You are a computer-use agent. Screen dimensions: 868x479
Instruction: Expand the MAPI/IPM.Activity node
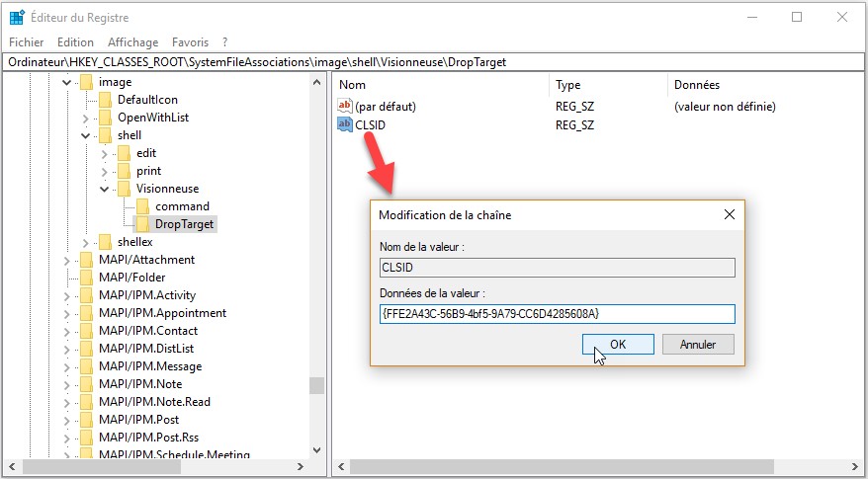pos(66,296)
